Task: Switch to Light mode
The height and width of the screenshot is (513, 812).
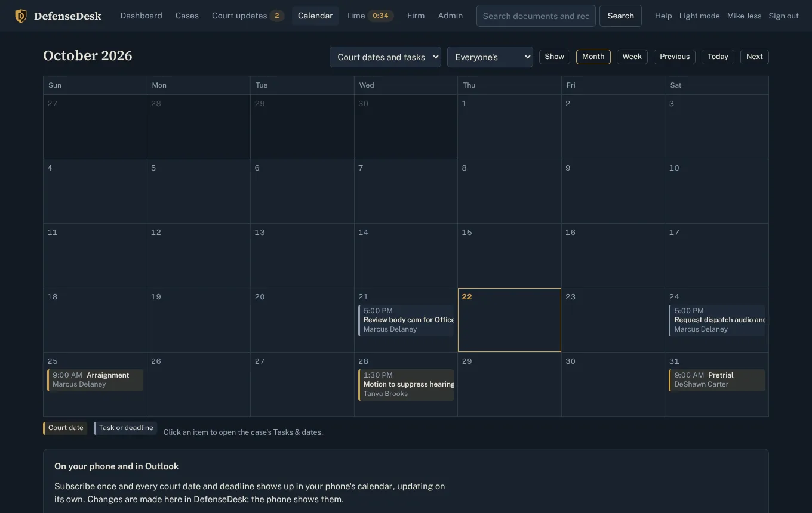Action: point(699,16)
